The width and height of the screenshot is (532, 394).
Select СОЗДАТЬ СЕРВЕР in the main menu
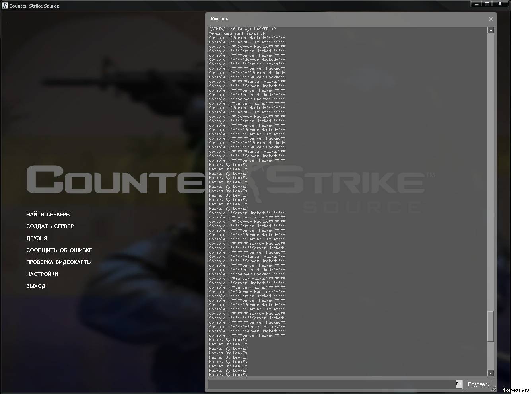(50, 226)
